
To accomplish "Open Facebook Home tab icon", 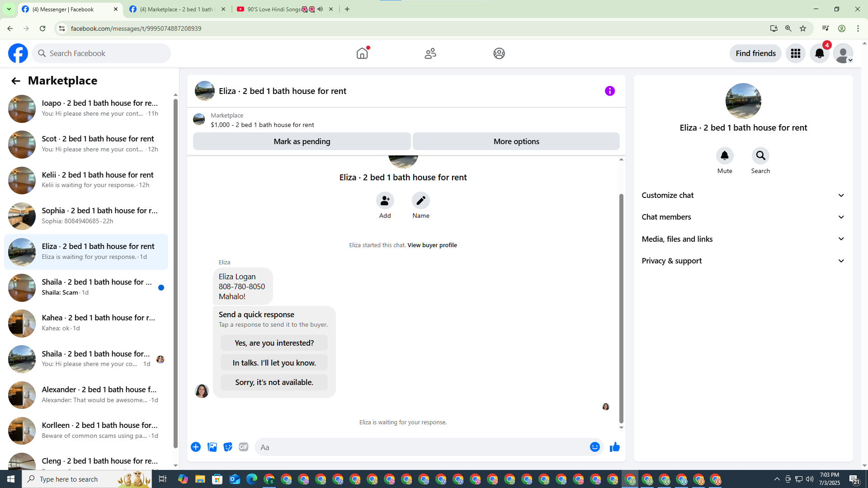I will 362,53.
